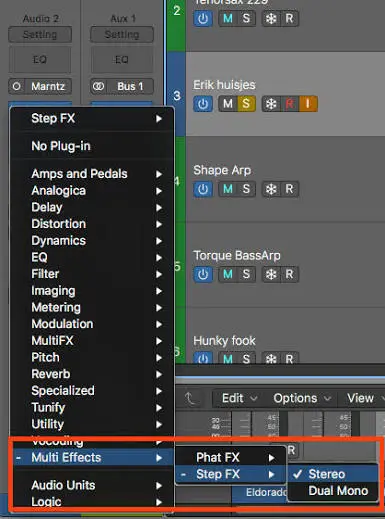The width and height of the screenshot is (385, 519).
Task: Record-enable the Torque BassArp track
Action: click(289, 274)
